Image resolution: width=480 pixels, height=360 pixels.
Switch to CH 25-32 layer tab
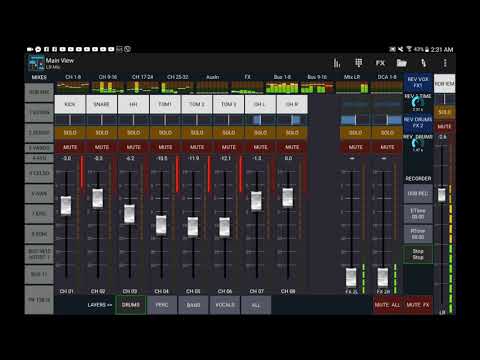click(177, 77)
